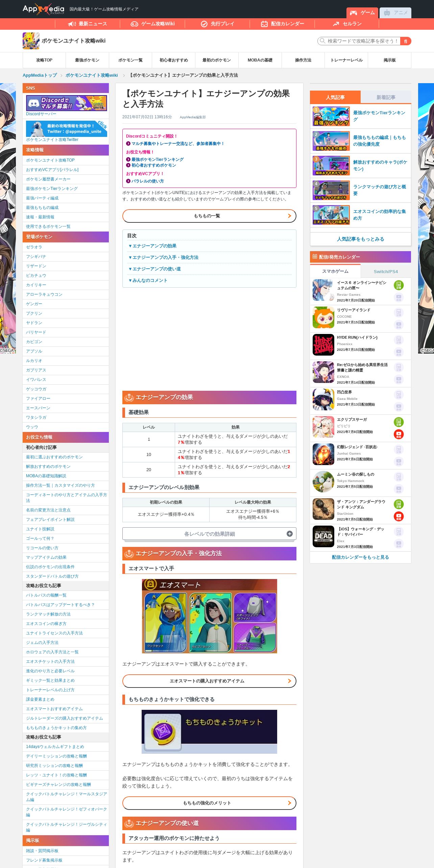Open rank 1 最強ランキング thumbnail

tap(331, 116)
